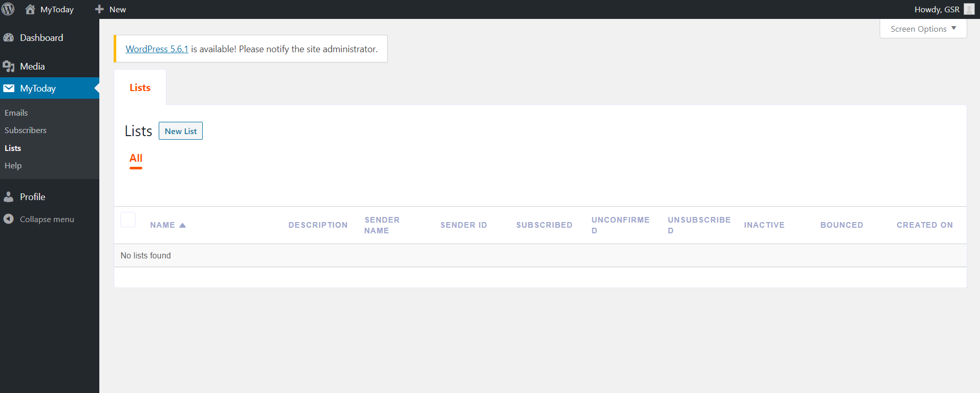Click the MyToday envelope icon
The width and height of the screenshot is (980, 393).
(9, 89)
